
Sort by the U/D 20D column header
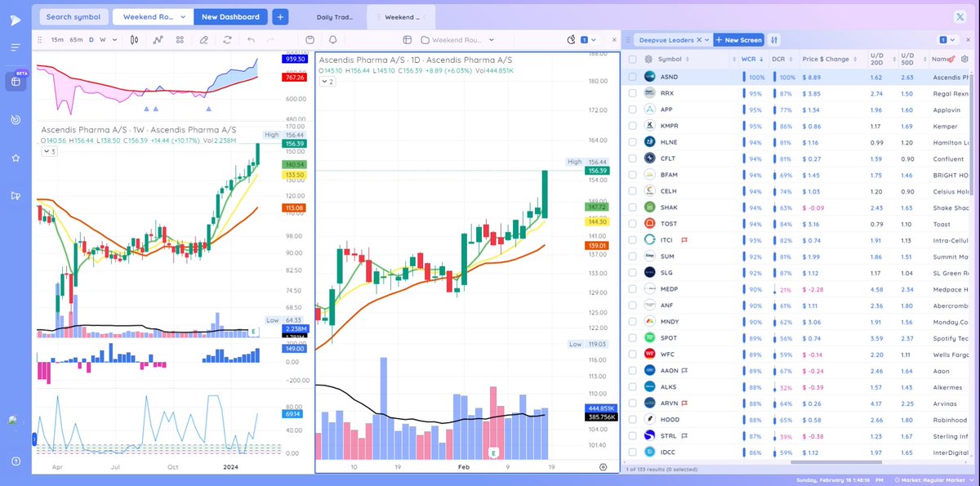pos(876,59)
